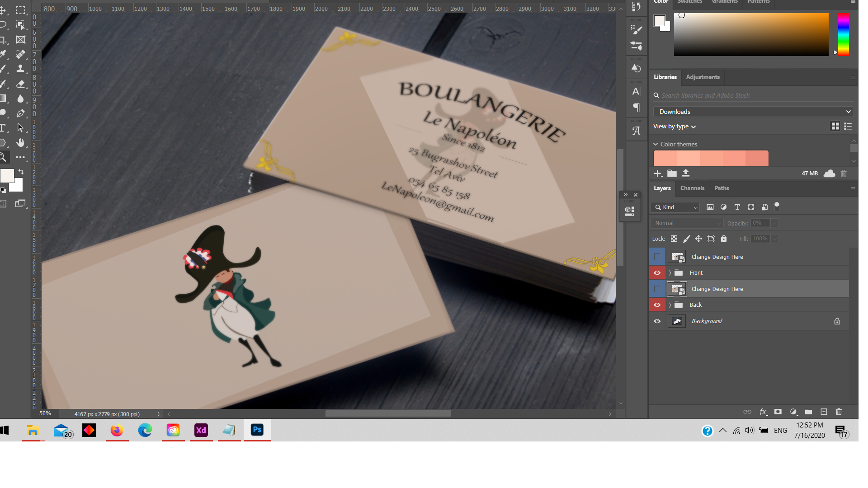Hide the Front layer group
Viewport: 868px width, 488px height.
(x=657, y=272)
